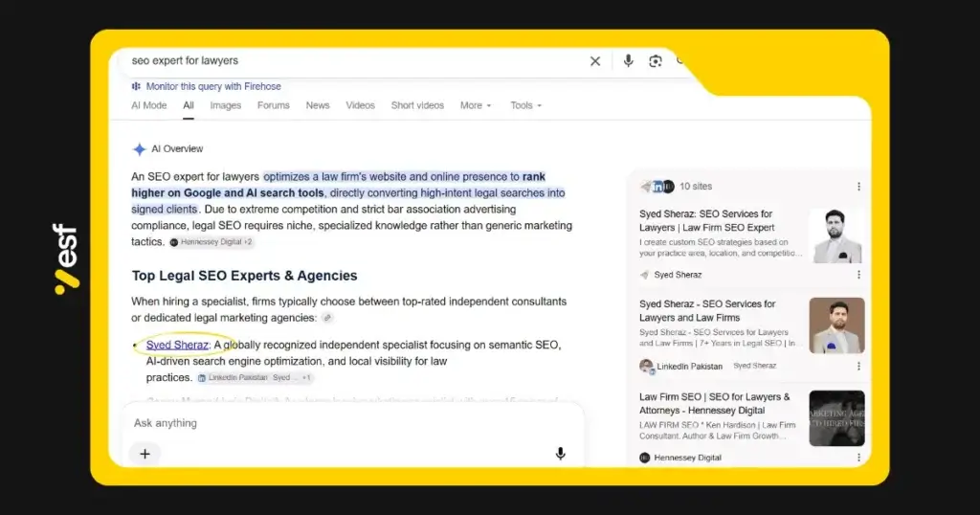Screen dimensions: 980x515
Task: Open the Videos tab
Action: [x=360, y=105]
